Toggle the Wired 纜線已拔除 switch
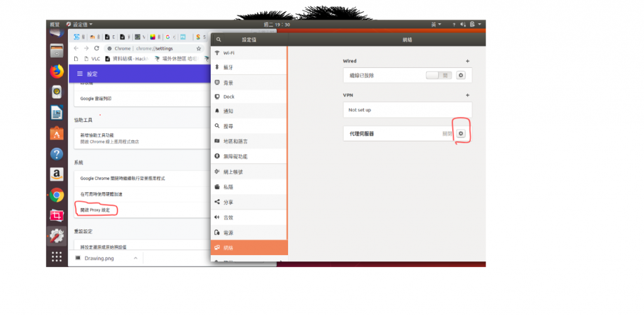 click(438, 75)
